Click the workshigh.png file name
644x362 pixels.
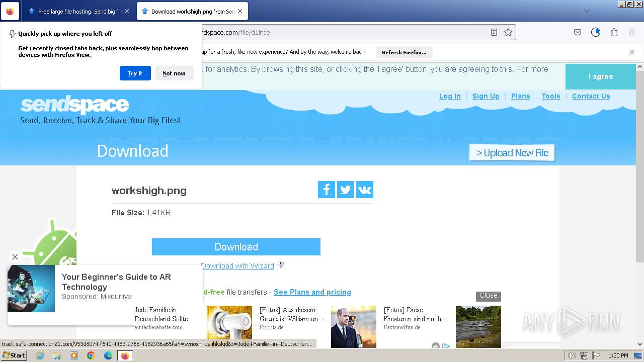pyautogui.click(x=149, y=191)
